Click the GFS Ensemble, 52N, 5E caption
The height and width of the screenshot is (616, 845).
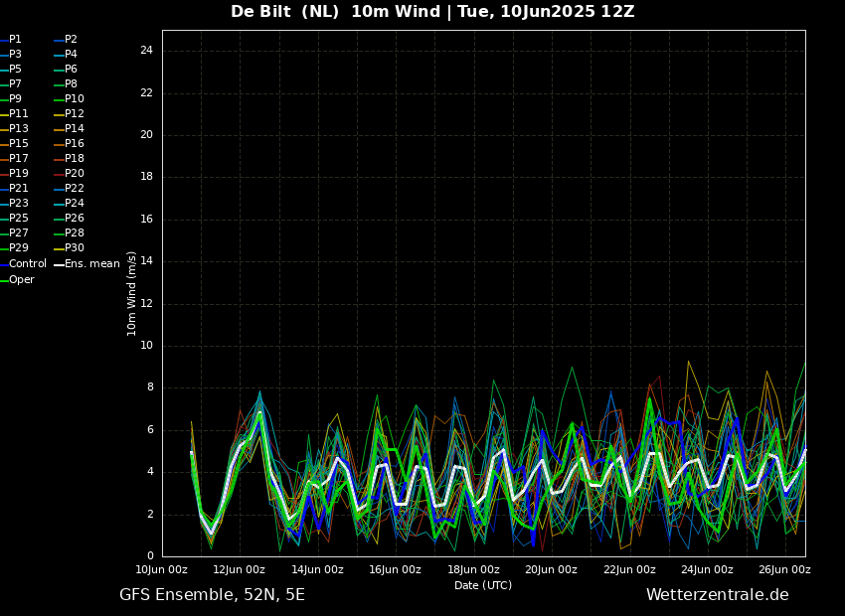pyautogui.click(x=212, y=595)
